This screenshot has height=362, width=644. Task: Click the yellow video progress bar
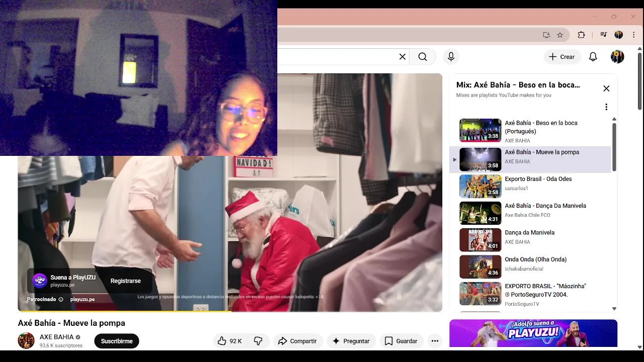coord(124,311)
